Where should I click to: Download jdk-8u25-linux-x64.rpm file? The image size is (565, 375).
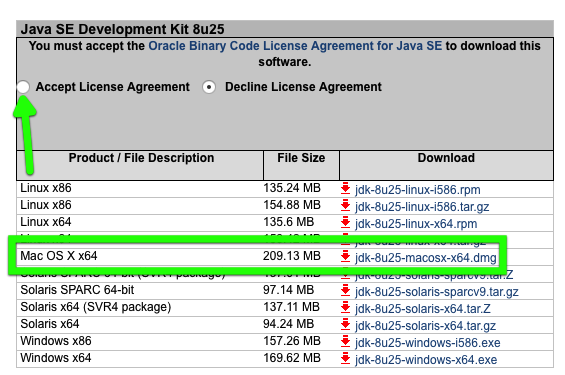tap(416, 224)
